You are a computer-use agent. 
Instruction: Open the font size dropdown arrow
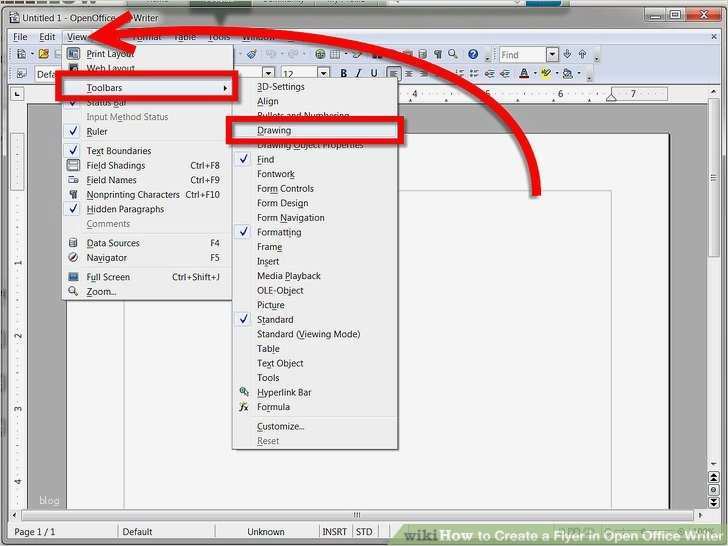[323, 73]
